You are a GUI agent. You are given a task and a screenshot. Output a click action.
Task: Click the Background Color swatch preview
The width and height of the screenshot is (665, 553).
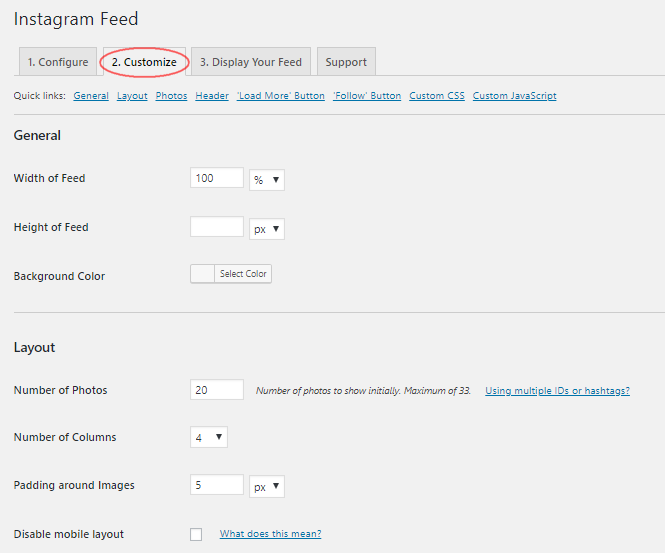point(203,274)
